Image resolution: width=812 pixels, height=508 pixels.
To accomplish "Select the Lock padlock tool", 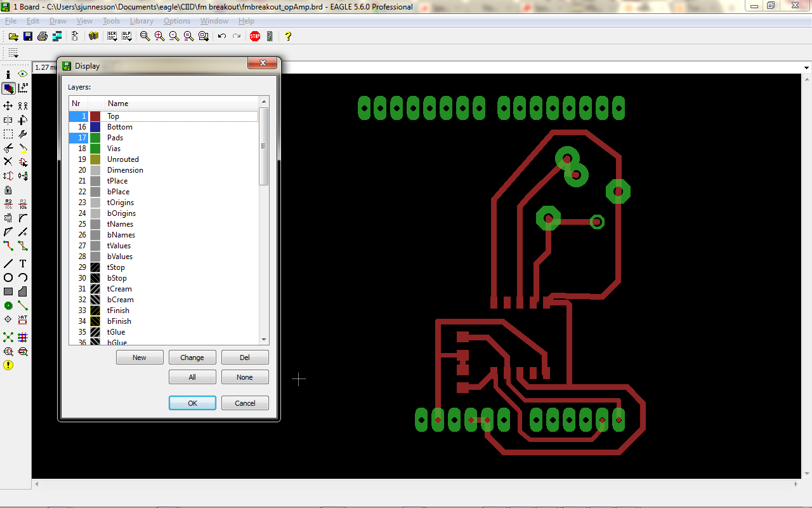I will (8, 190).
